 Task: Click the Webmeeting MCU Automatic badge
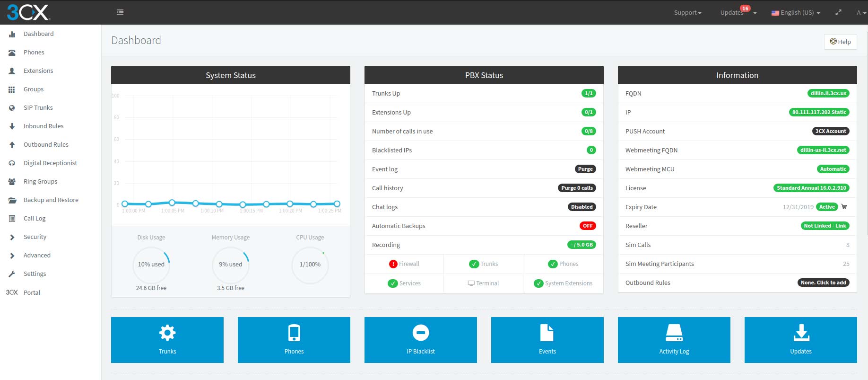pos(833,169)
